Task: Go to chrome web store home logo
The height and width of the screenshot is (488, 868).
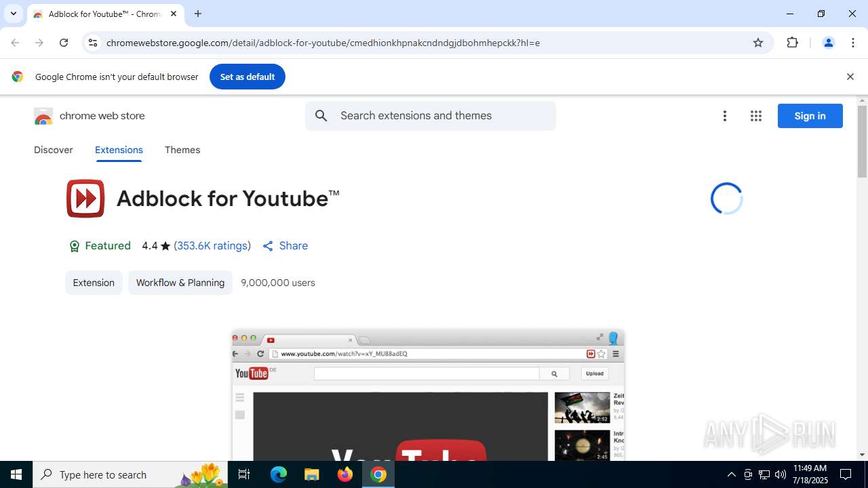Action: (90, 116)
